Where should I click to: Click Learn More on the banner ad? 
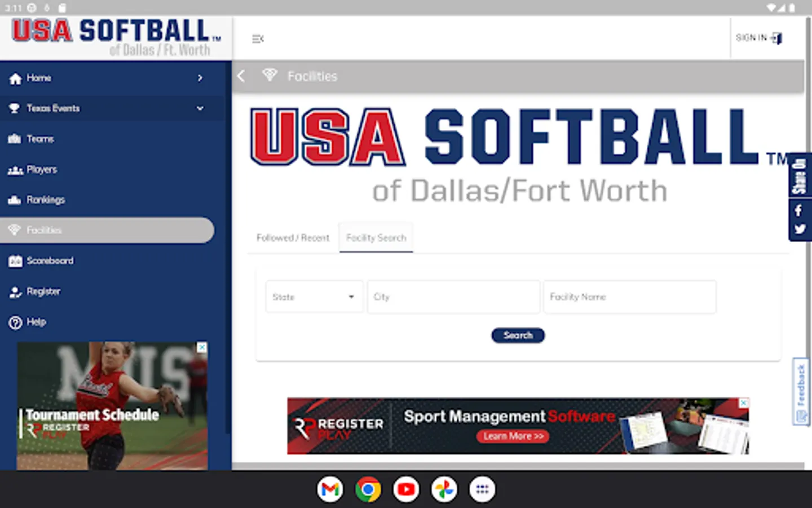click(513, 436)
